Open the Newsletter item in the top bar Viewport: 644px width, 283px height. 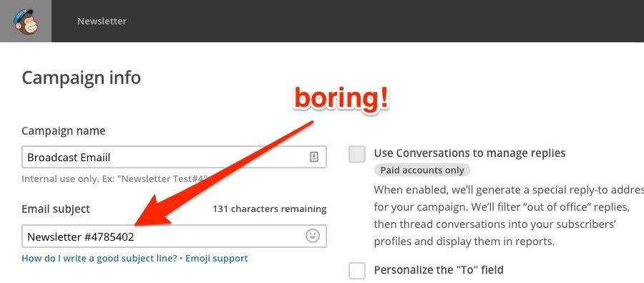pyautogui.click(x=102, y=21)
